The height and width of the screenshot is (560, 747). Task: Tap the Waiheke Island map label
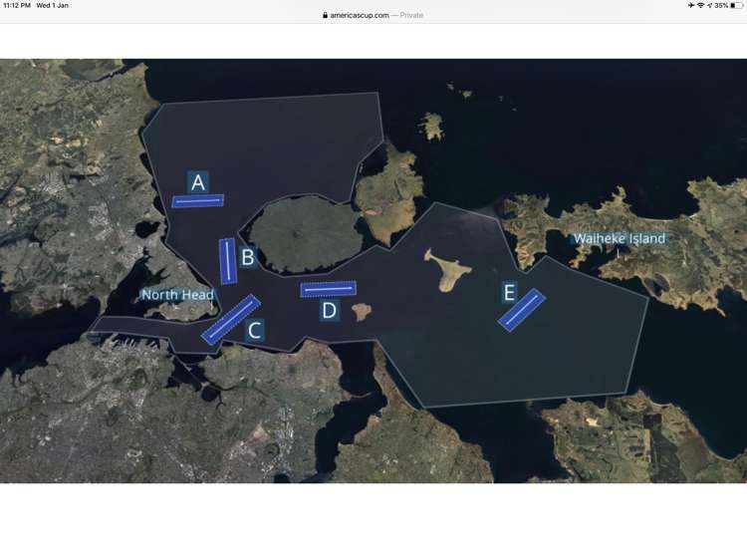[619, 239]
